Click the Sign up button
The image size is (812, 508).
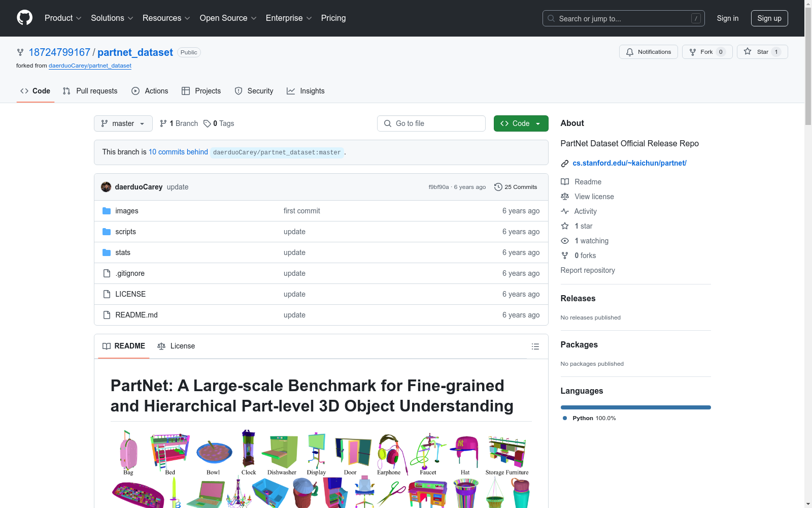(x=769, y=18)
